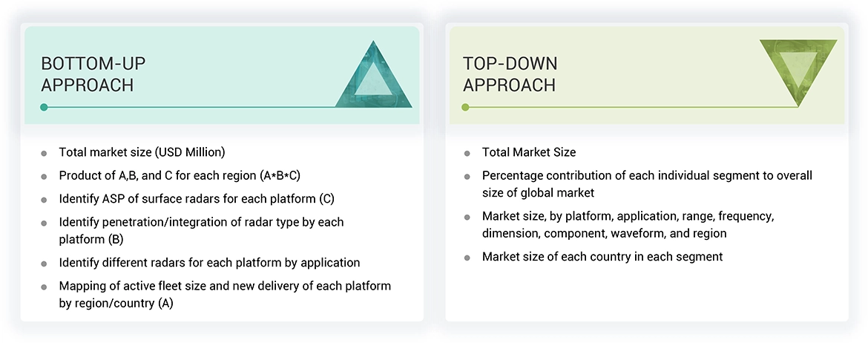The height and width of the screenshot is (343, 868).
Task: Click the Total market size (USD Million) text
Action: [x=142, y=152]
